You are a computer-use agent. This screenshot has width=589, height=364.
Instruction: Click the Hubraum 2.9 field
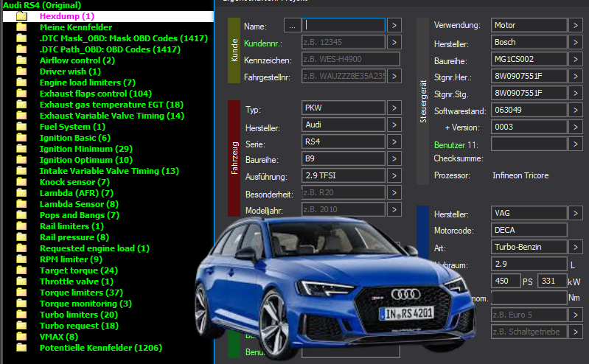tap(529, 264)
